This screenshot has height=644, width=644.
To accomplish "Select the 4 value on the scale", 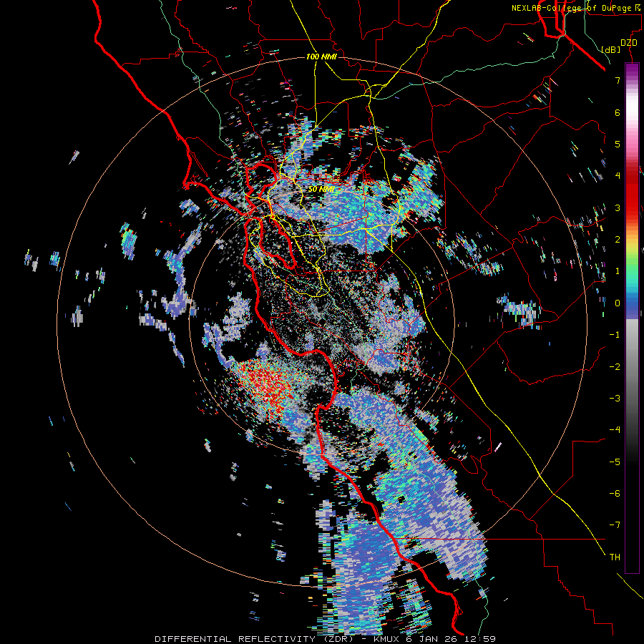I will point(618,176).
